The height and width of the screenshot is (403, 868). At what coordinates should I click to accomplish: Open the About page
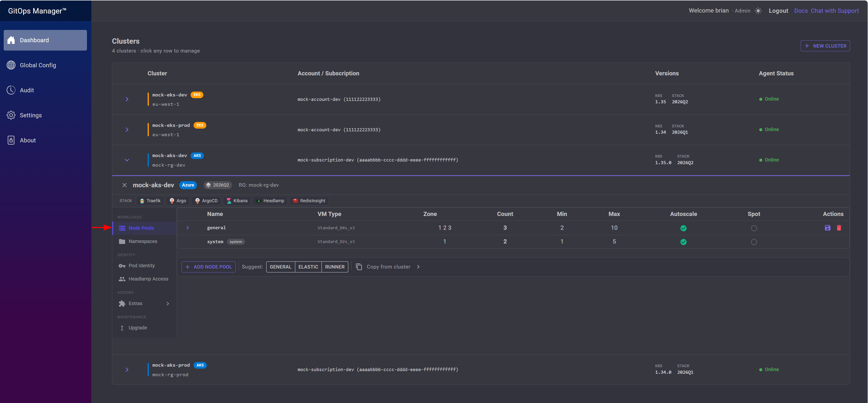pos(45,140)
